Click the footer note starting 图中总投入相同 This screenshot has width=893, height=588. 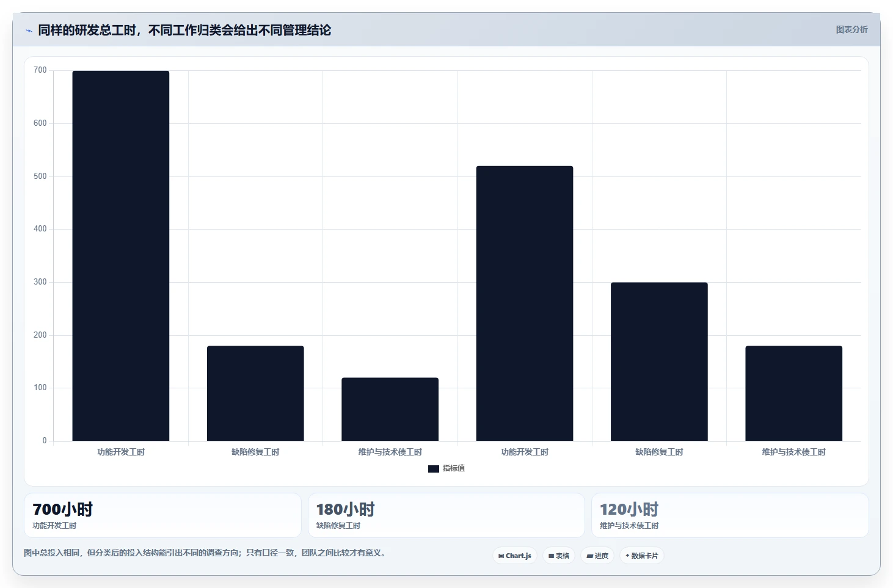click(x=205, y=553)
